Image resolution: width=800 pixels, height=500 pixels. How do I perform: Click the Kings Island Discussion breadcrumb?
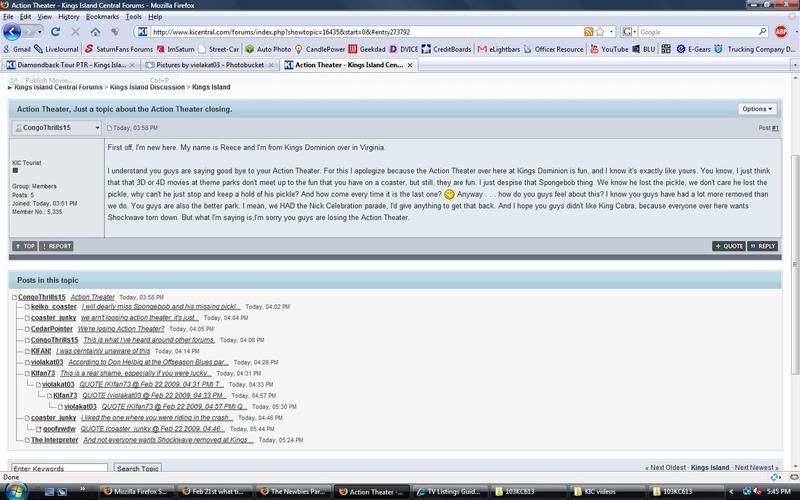pyautogui.click(x=147, y=87)
